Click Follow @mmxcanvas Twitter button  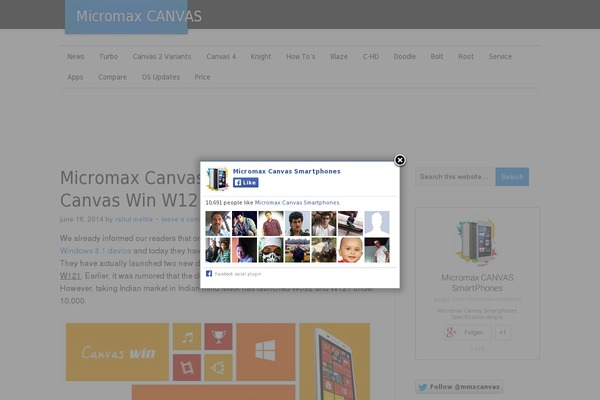(x=459, y=387)
